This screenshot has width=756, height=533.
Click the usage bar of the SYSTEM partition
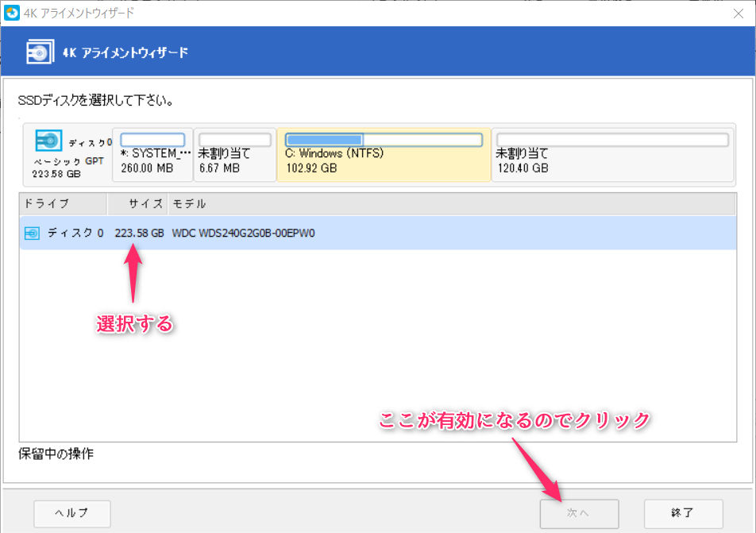click(x=152, y=140)
